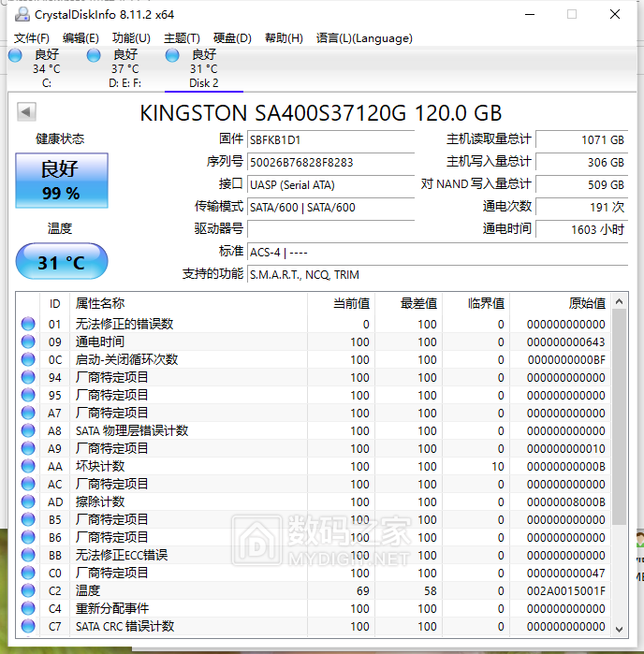The image size is (644, 654).
Task: Click the standard field ACS-4 | ----
Action: pos(437,253)
